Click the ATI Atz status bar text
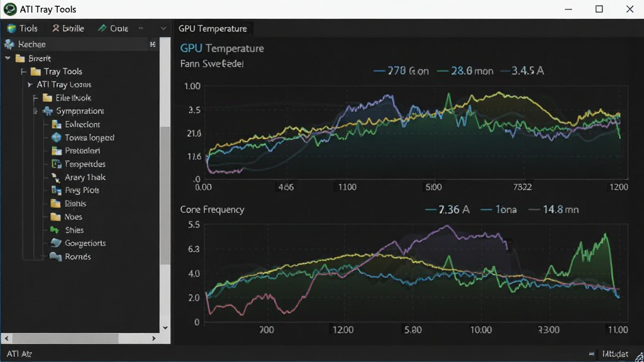This screenshot has height=362, width=644. (19, 354)
